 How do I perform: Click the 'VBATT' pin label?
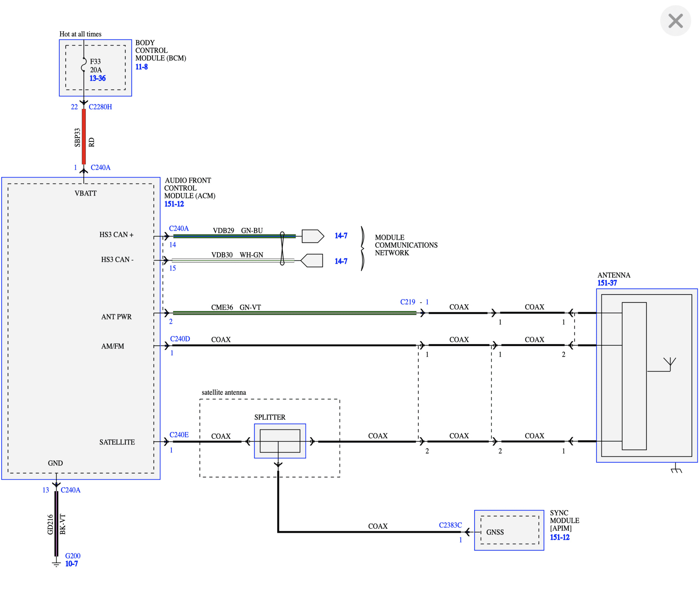click(85, 193)
